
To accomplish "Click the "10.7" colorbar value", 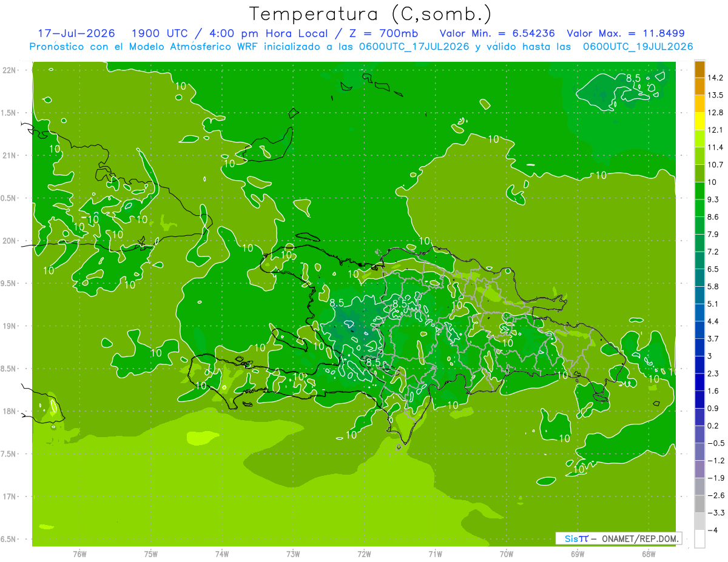I will [715, 165].
